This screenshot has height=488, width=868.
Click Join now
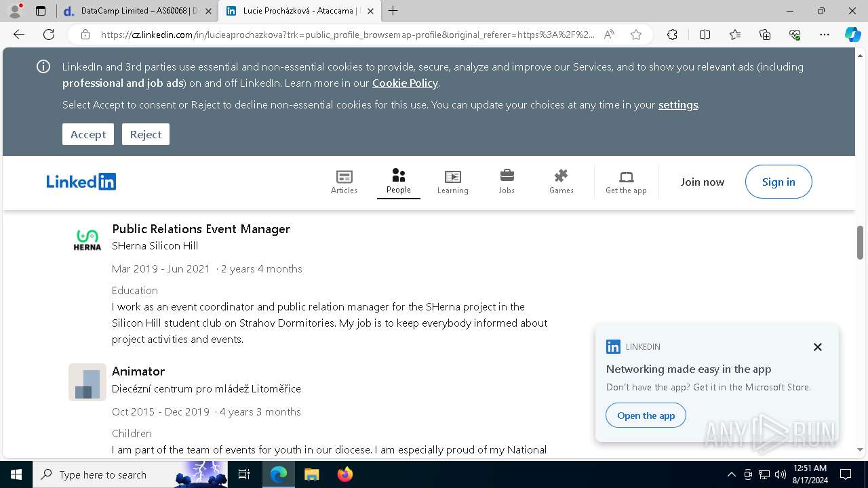703,182
